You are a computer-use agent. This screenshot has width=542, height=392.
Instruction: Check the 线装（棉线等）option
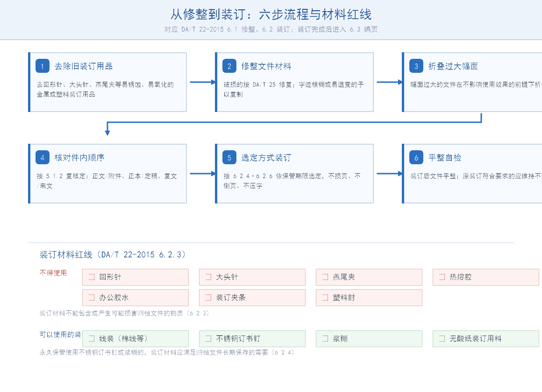(x=92, y=338)
